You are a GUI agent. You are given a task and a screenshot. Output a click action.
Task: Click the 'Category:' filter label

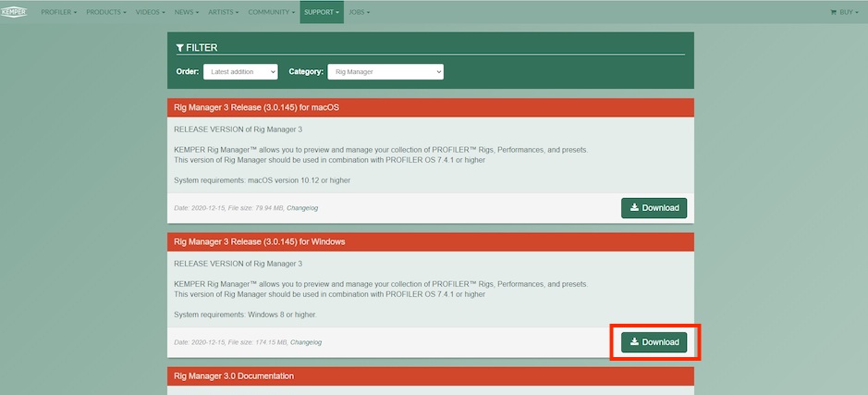coord(306,71)
